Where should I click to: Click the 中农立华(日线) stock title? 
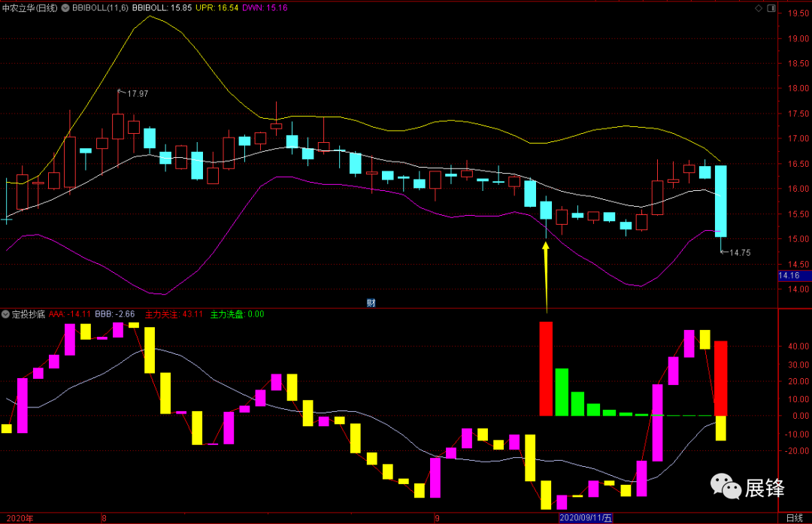click(x=29, y=8)
